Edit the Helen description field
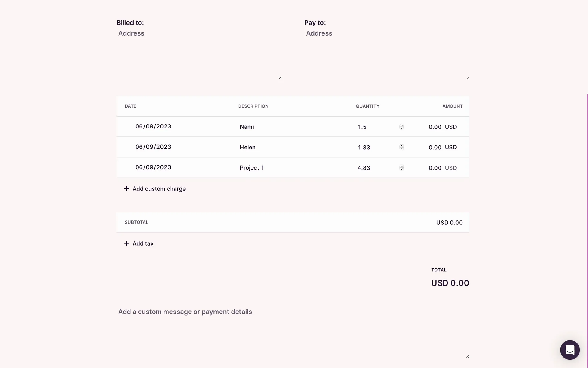The height and width of the screenshot is (368, 588). [276, 148]
